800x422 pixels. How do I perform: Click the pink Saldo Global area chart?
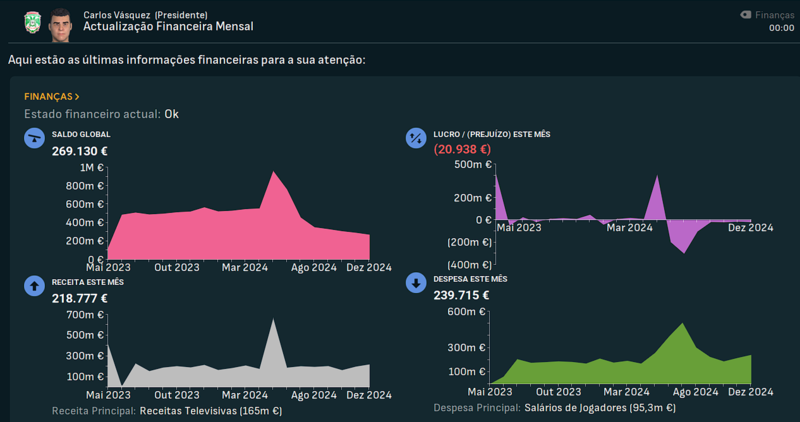(239, 216)
